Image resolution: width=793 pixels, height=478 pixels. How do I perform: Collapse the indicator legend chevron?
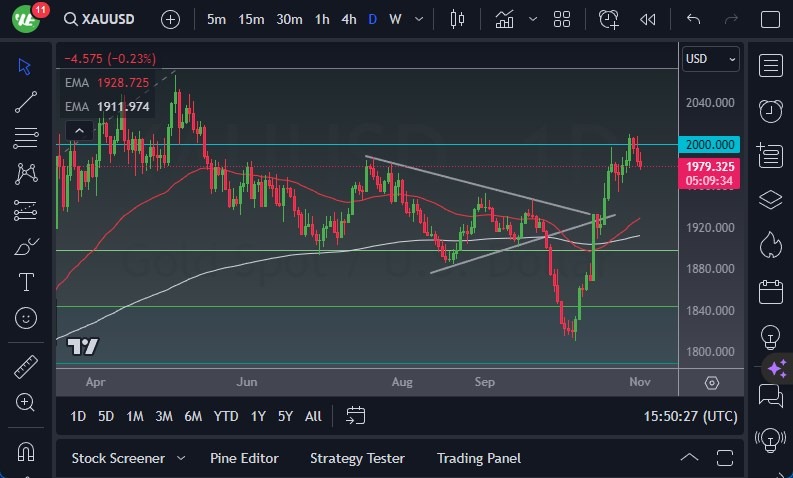point(78,130)
